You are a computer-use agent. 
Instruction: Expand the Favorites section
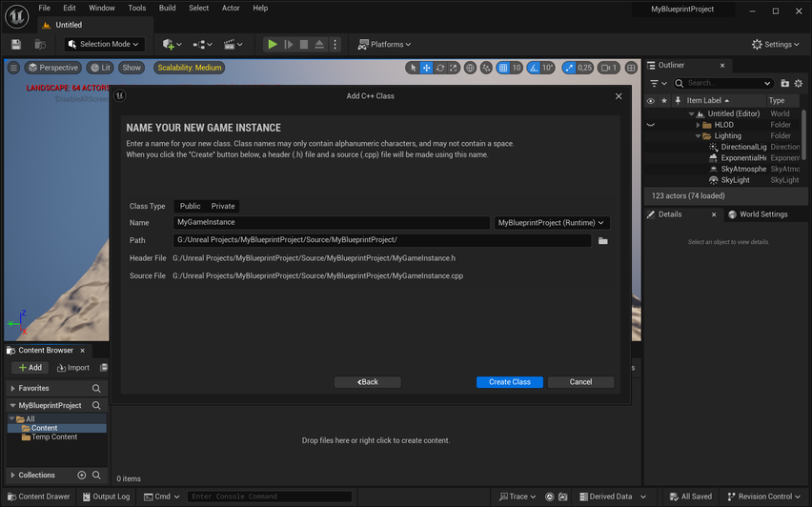(x=13, y=389)
